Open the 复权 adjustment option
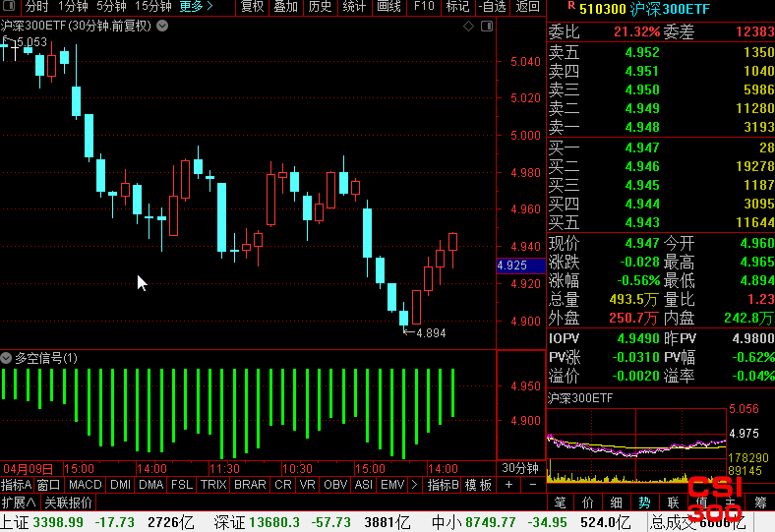775x532 pixels. (x=252, y=7)
